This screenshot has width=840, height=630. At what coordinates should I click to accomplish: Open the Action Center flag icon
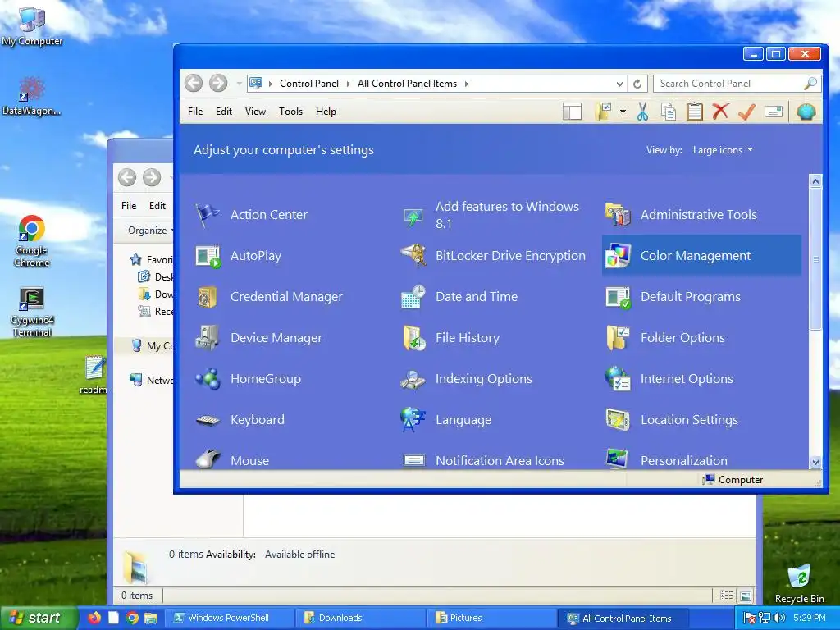[208, 215]
